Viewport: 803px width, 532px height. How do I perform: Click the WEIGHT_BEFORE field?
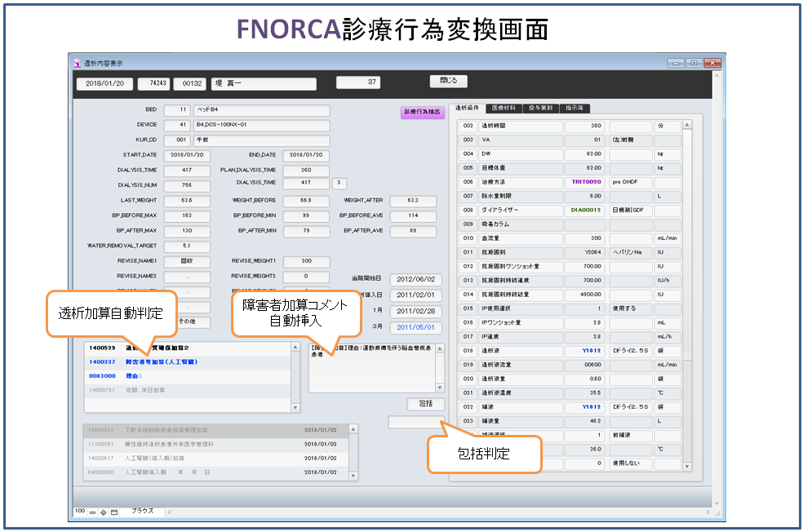[306, 201]
